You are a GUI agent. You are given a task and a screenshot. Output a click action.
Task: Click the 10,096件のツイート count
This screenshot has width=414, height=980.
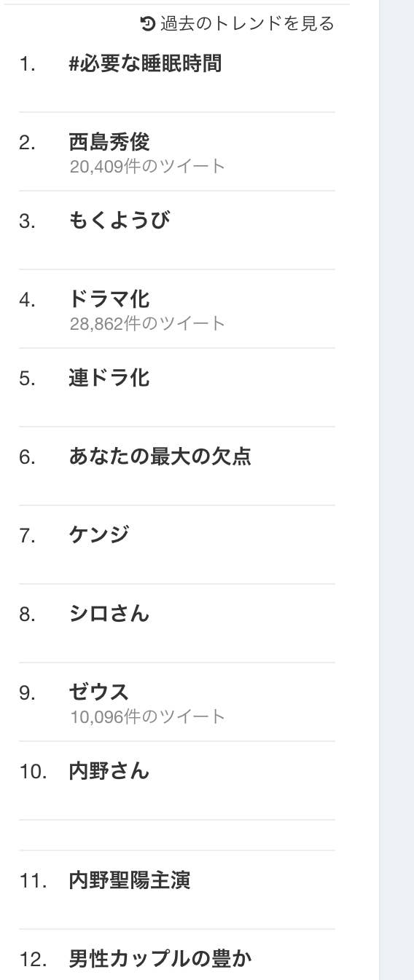tap(148, 716)
